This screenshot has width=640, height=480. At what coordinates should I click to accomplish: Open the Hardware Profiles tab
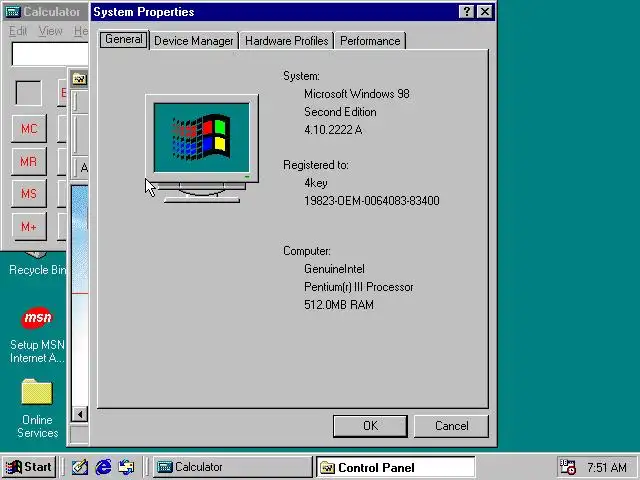(287, 41)
